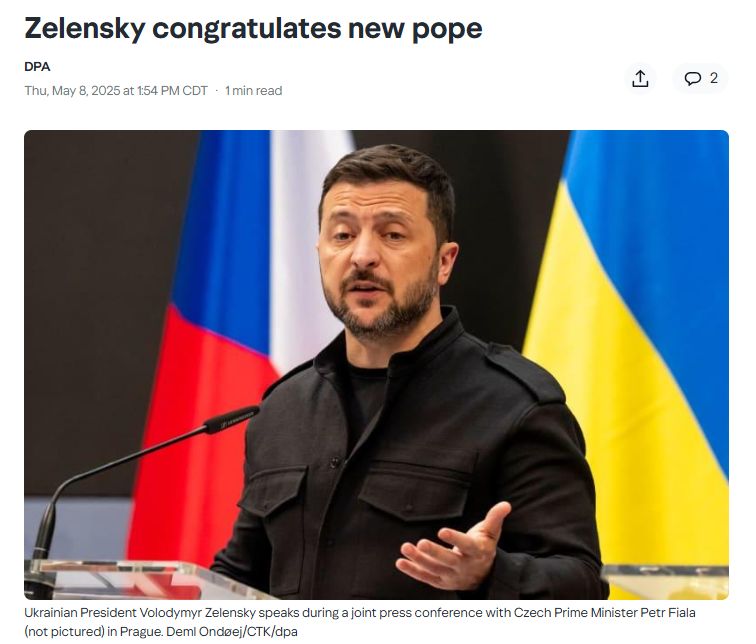Click the share article icon

point(640,79)
